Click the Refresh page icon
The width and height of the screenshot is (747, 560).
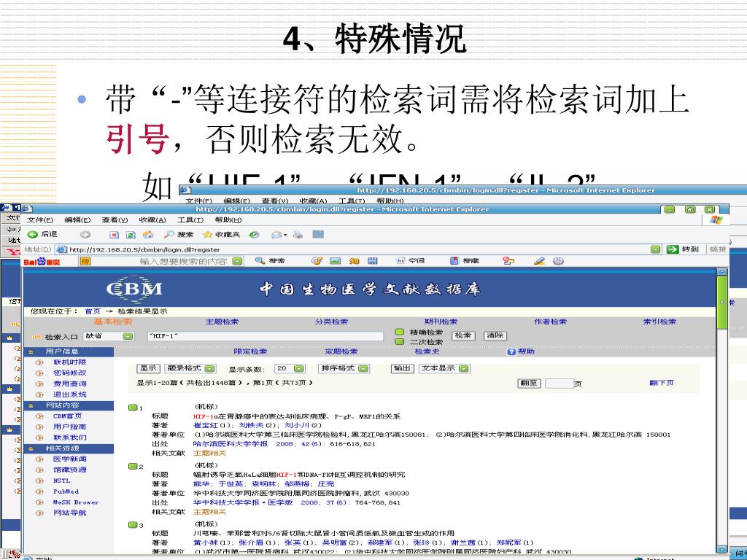click(131, 235)
